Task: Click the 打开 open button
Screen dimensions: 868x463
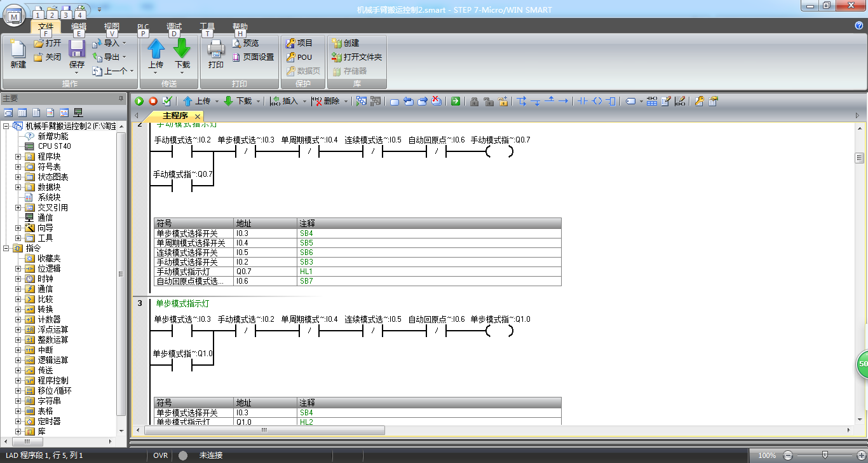Action: (47, 43)
